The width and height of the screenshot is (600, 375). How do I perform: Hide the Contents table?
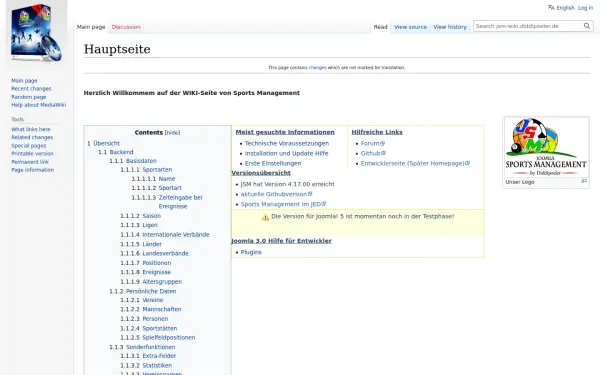click(172, 132)
